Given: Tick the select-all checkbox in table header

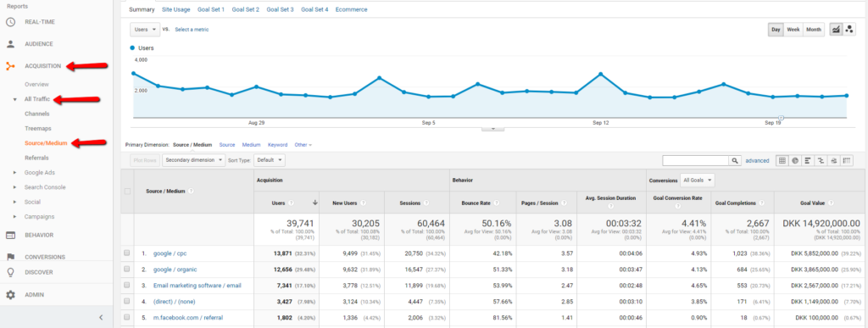Looking at the screenshot, I should [127, 192].
